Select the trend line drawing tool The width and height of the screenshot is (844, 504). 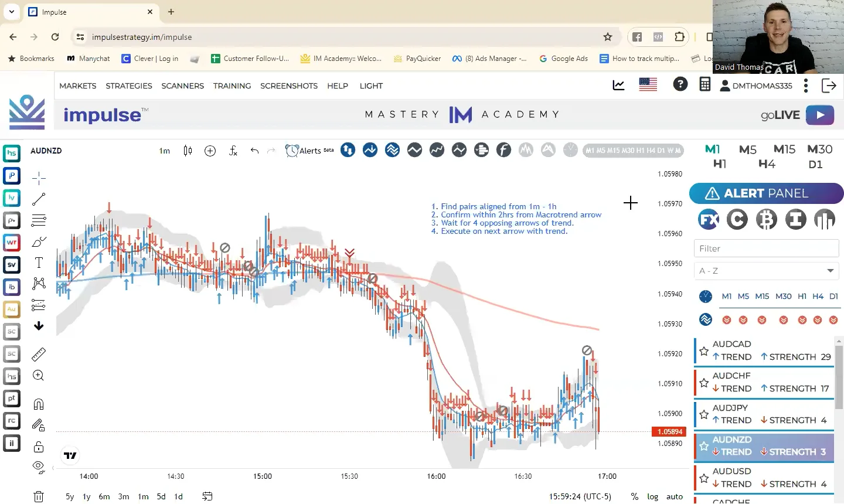point(39,199)
